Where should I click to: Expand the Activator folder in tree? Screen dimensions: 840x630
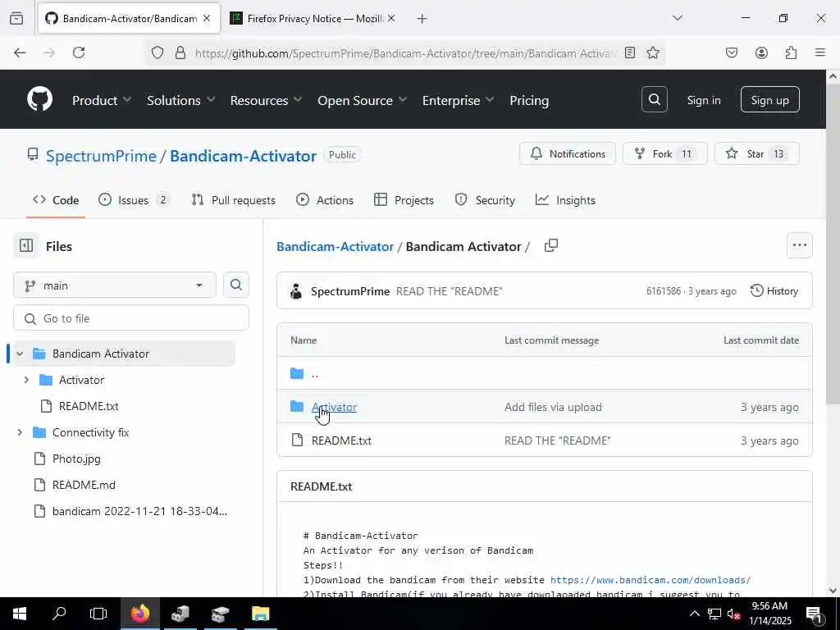point(26,380)
